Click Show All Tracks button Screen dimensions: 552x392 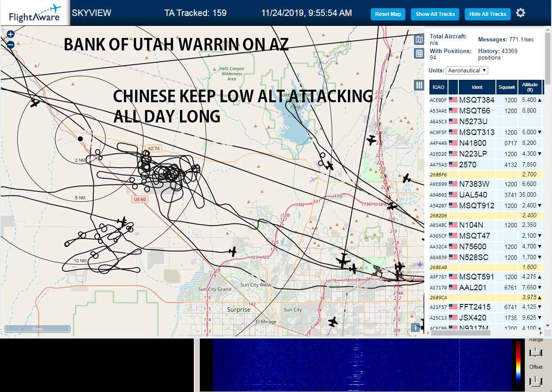tap(435, 14)
